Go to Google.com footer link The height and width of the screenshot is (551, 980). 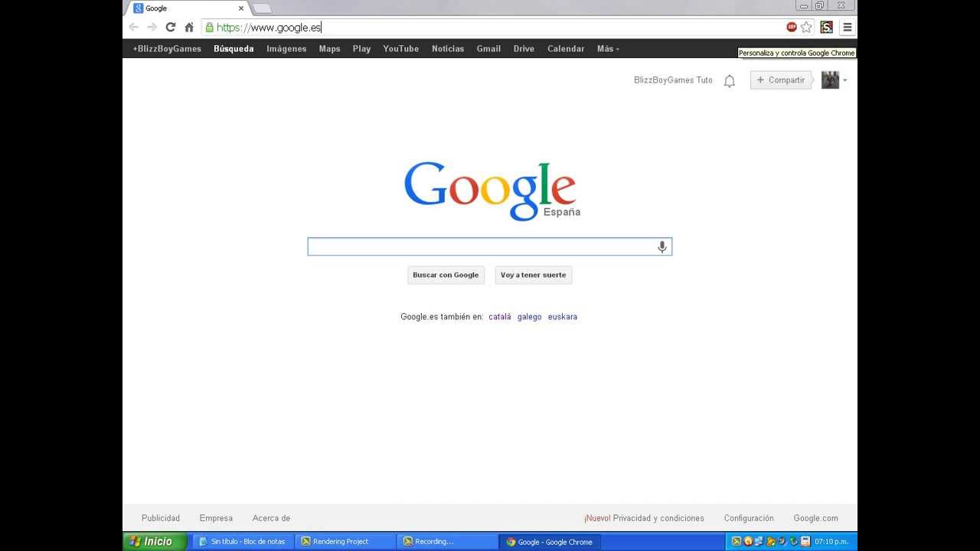click(815, 518)
